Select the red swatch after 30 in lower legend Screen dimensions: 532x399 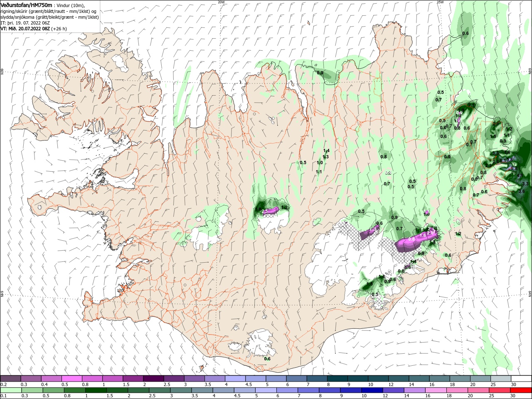click(x=521, y=390)
